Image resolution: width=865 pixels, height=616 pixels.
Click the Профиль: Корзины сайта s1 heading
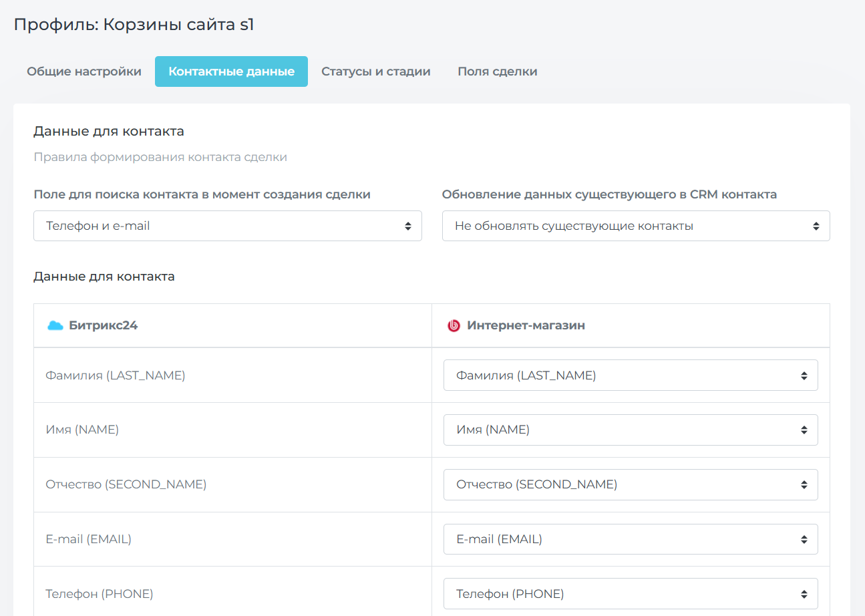(x=134, y=25)
